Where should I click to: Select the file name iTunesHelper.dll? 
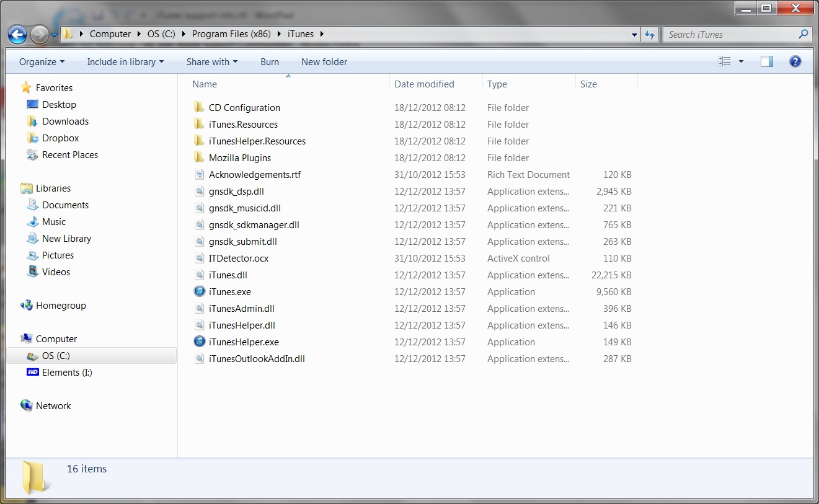pos(242,325)
